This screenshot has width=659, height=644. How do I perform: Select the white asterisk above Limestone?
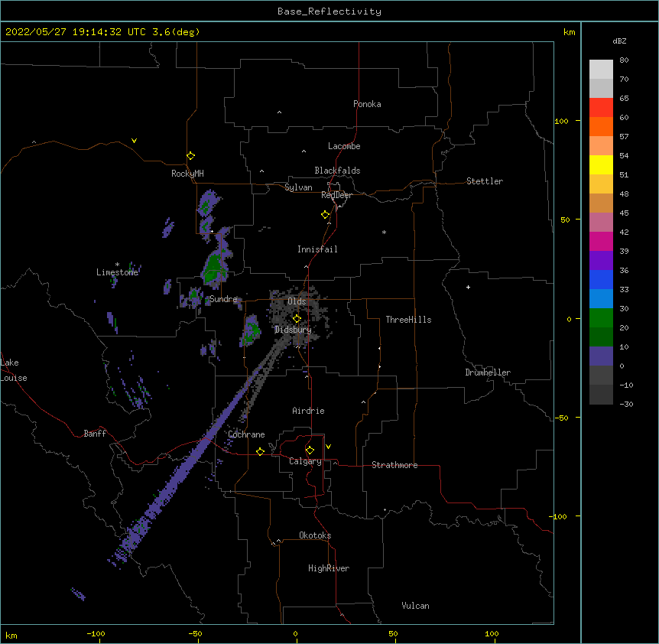coord(117,265)
